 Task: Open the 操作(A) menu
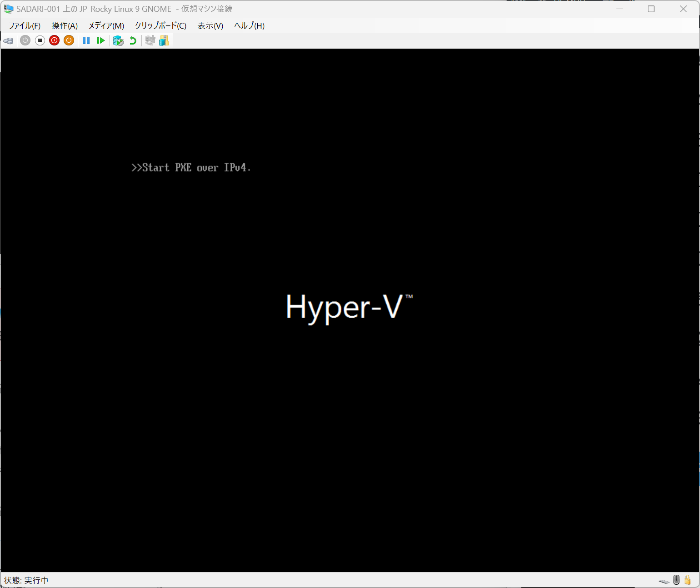[64, 26]
